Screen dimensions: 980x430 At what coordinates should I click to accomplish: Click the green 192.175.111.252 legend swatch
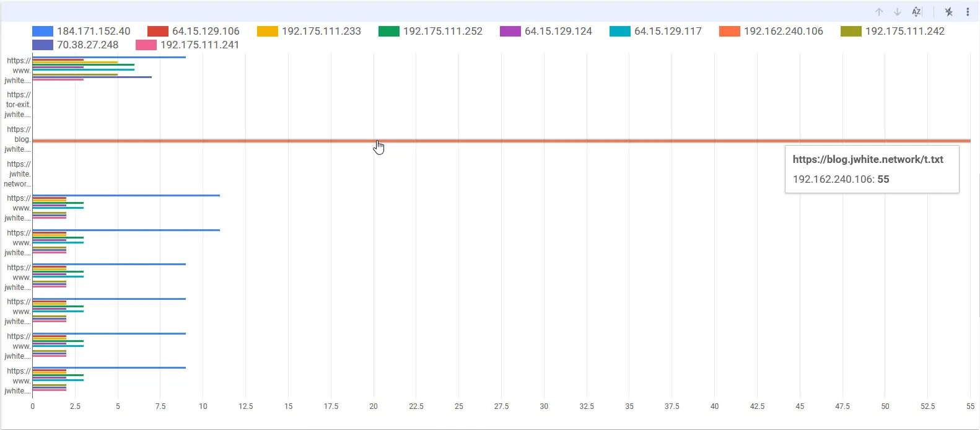[x=389, y=31]
